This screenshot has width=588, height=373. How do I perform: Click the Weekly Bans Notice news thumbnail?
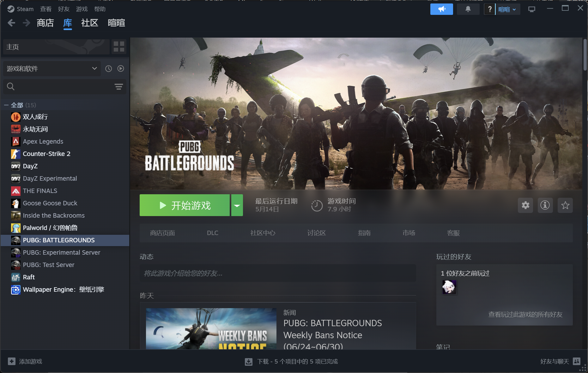coord(211,328)
